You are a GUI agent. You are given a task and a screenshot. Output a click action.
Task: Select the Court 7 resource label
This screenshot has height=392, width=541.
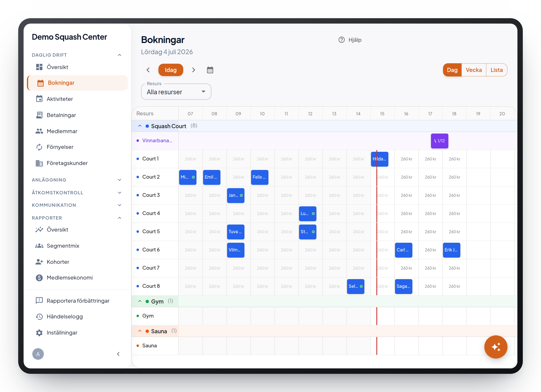coord(151,268)
